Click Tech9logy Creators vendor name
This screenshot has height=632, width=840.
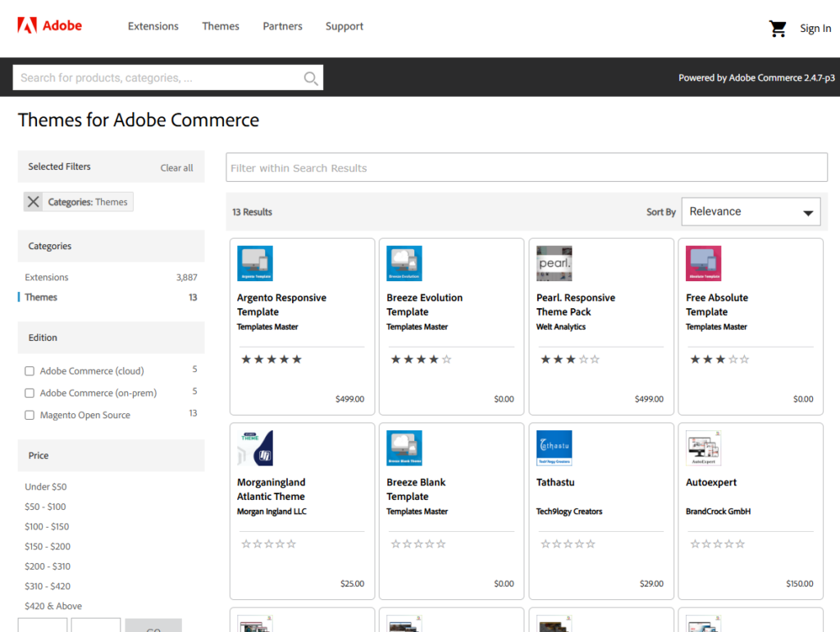click(569, 511)
